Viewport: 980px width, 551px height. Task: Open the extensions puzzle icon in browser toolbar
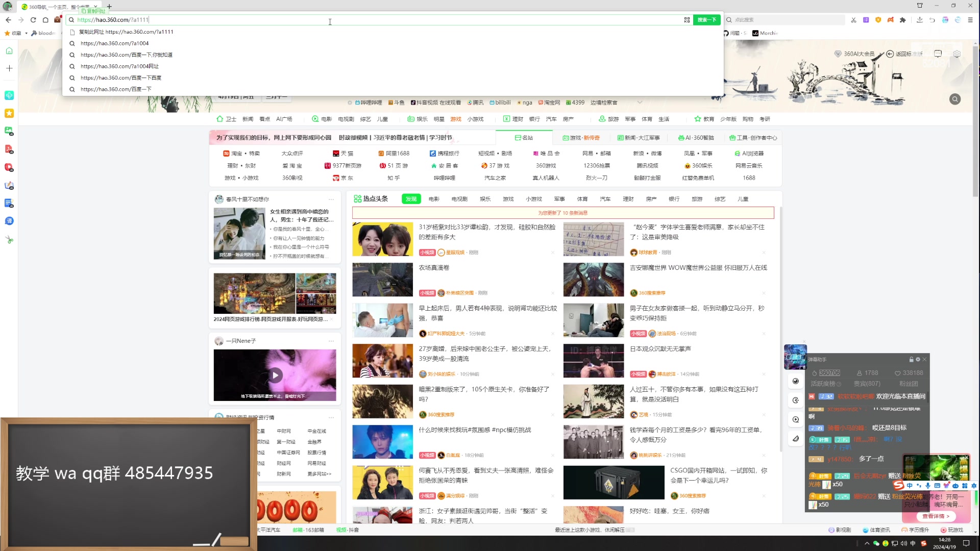(902, 19)
